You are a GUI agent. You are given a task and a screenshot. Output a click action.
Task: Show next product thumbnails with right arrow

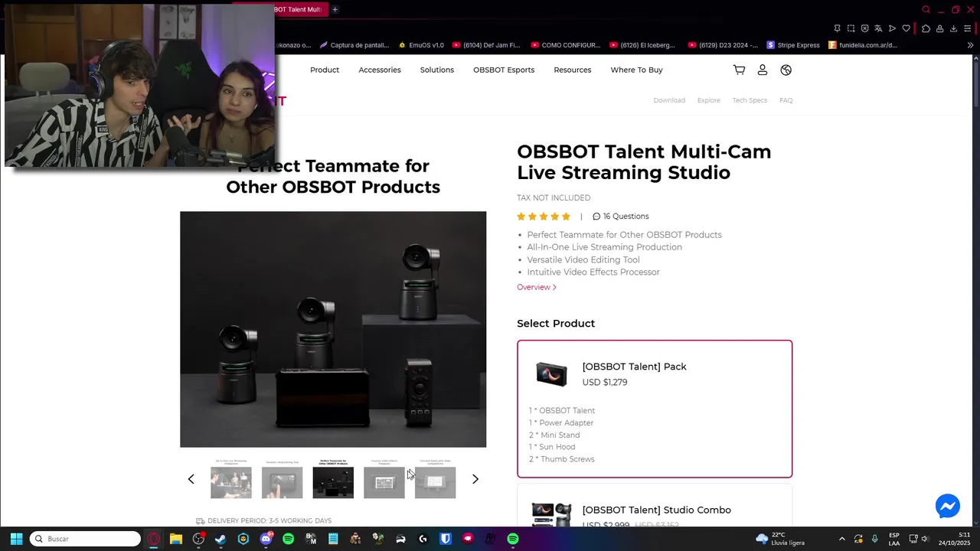(x=475, y=479)
